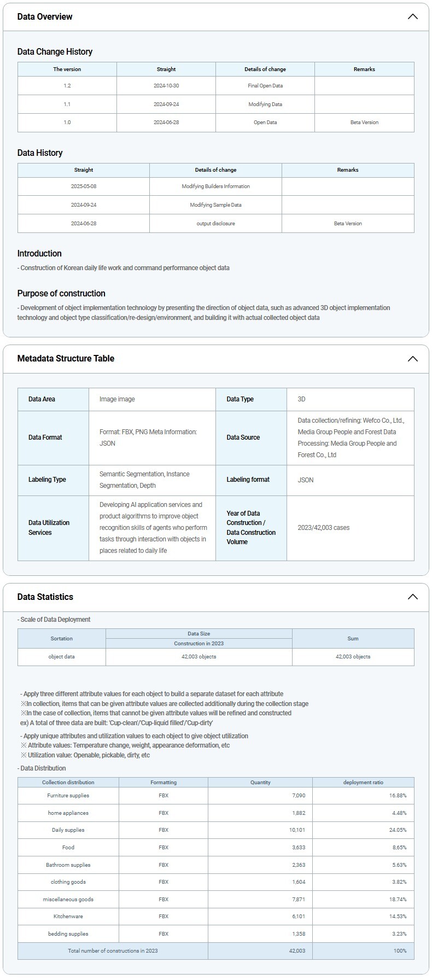Image resolution: width=432 pixels, height=980 pixels.
Task: Click the Data Format label cell
Action: (x=45, y=437)
